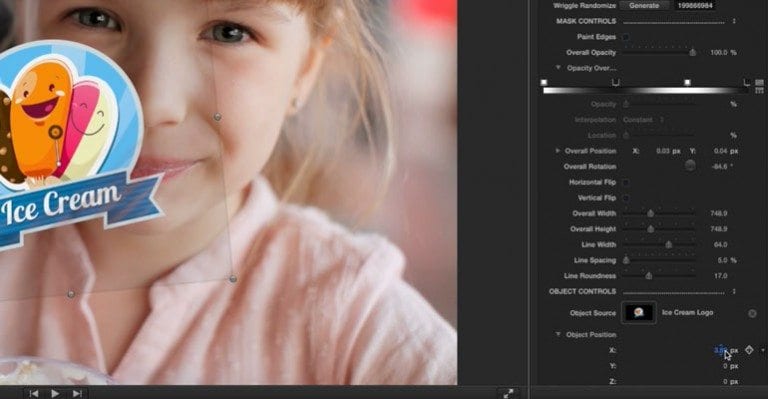The width and height of the screenshot is (768, 399).
Task: Click the Generate button for Wriggle Randomize
Action: [644, 5]
